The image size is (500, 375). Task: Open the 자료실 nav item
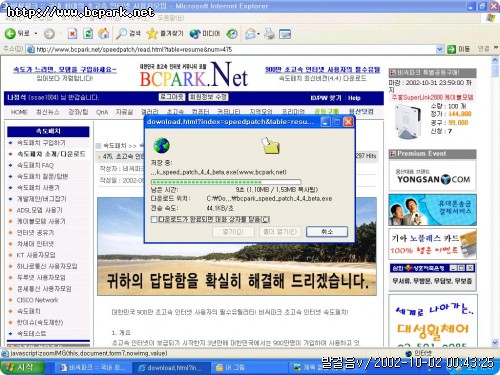point(124,112)
